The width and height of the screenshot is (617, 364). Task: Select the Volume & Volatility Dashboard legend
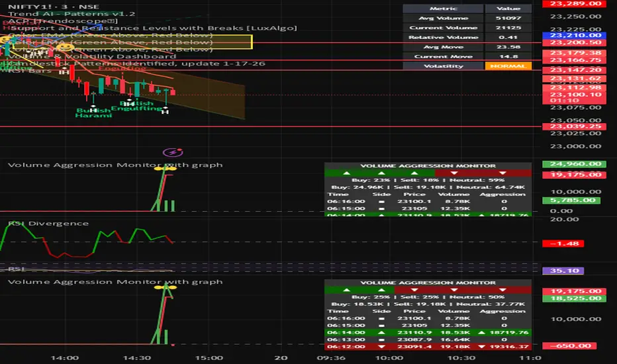point(91,56)
